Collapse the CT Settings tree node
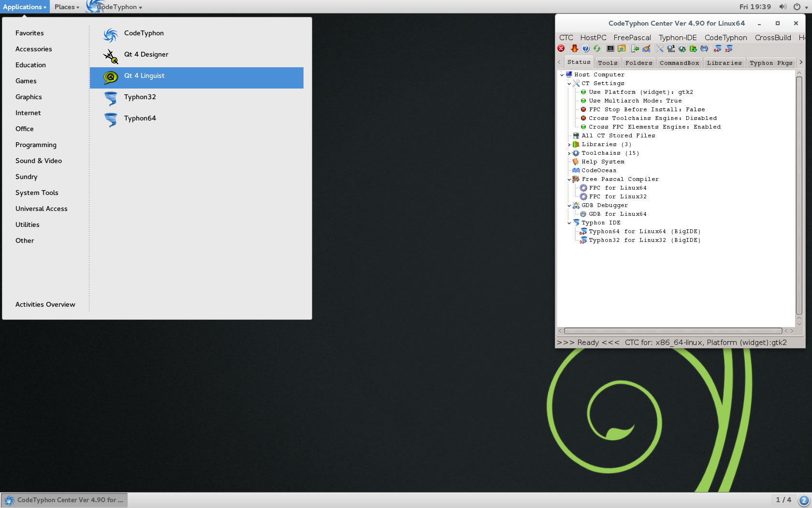The height and width of the screenshot is (508, 812). click(569, 84)
